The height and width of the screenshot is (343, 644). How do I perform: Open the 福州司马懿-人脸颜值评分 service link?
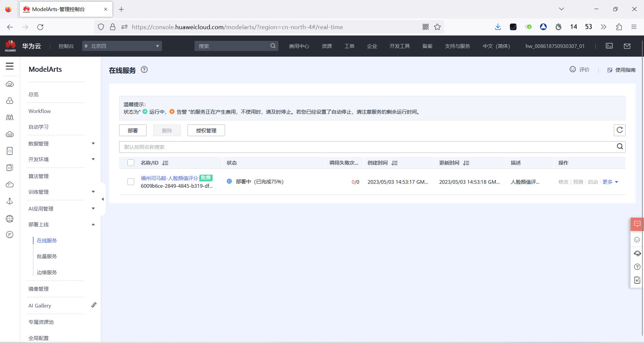point(169,178)
